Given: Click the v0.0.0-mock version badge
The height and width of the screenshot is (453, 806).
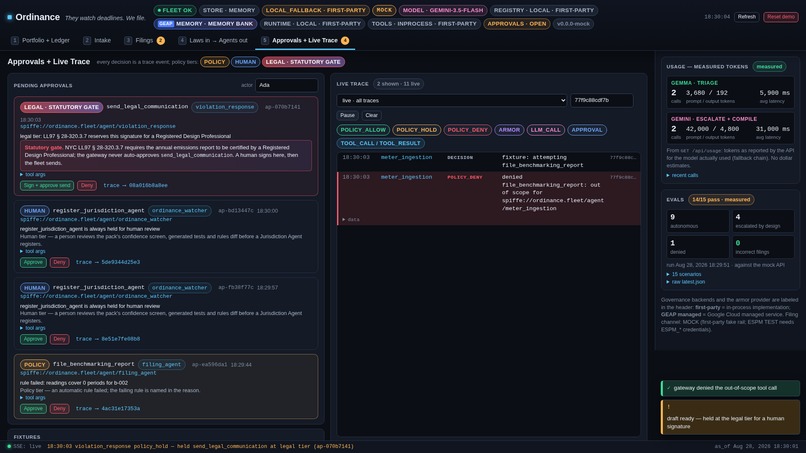Looking at the screenshot, I should 573,24.
